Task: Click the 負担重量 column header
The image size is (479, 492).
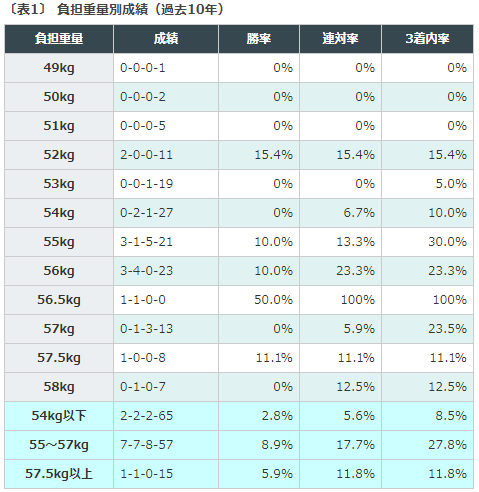Action: click(x=59, y=39)
